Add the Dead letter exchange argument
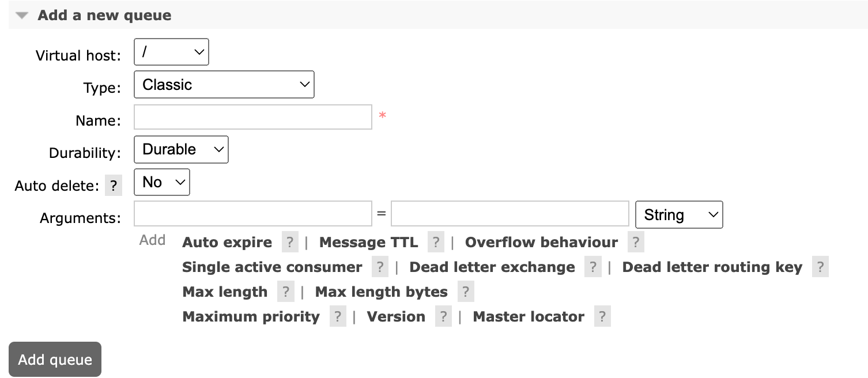This screenshot has width=868, height=378. tap(492, 267)
